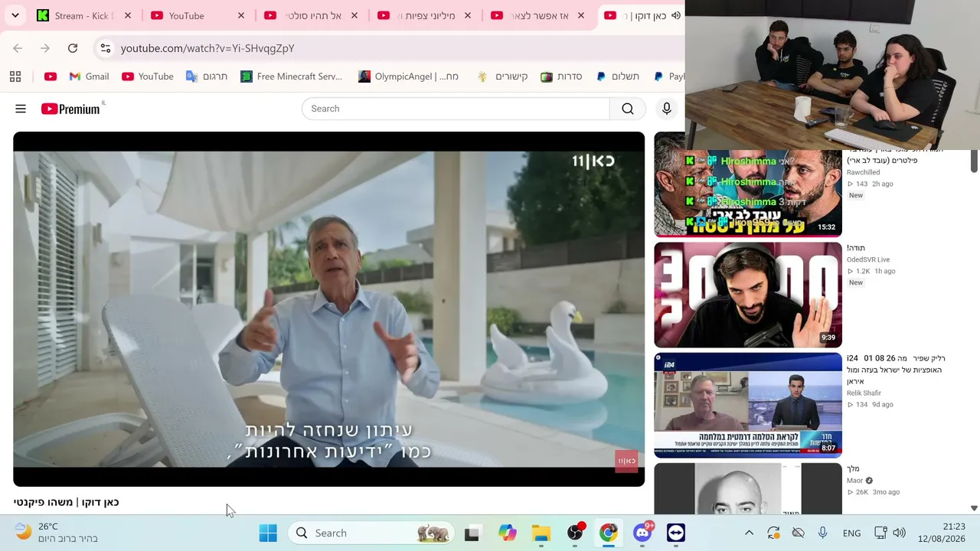This screenshot has height=551, width=980.
Task: Click the taskbar Search box
Action: [x=371, y=533]
